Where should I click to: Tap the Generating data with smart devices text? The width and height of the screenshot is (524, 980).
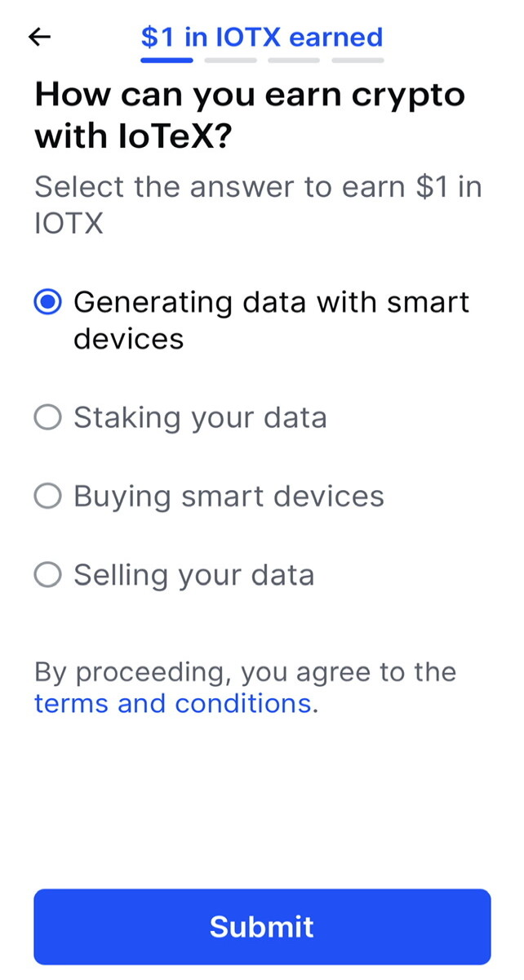[x=271, y=320]
